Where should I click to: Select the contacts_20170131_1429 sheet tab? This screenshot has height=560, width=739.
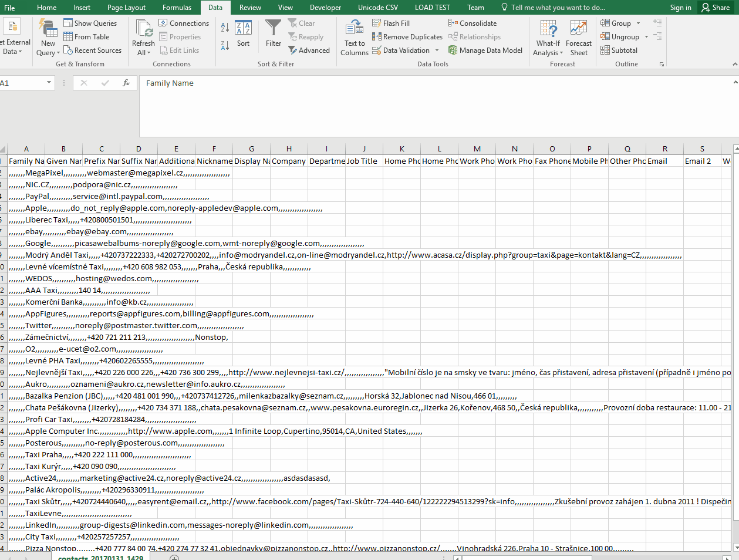tap(100, 557)
